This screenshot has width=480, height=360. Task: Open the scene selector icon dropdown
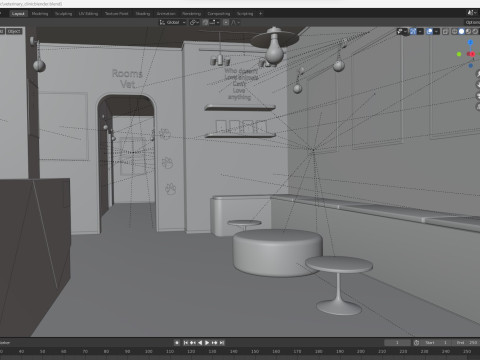(x=471, y=13)
